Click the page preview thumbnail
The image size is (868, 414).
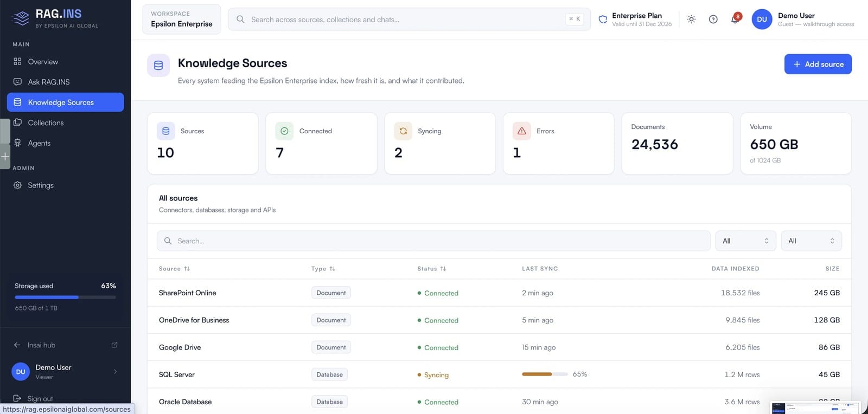pos(815,407)
